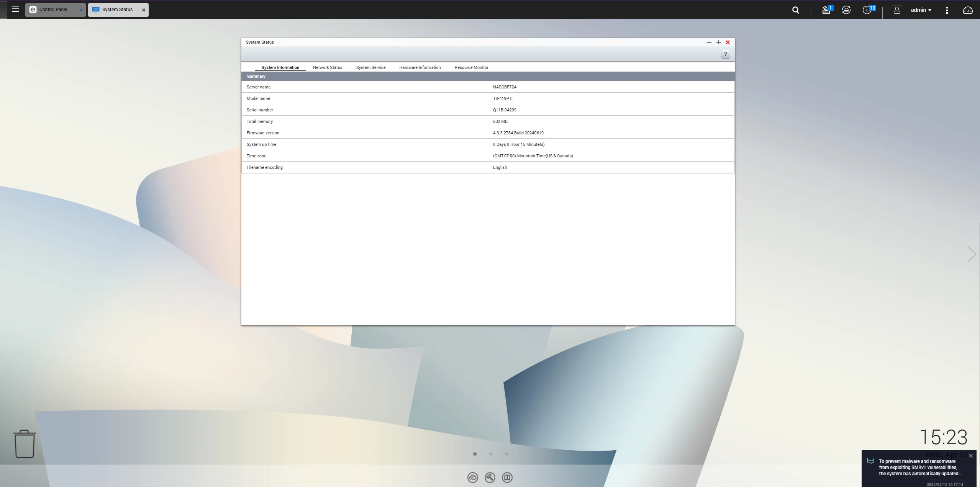This screenshot has width=980, height=487.
Task: Click the notification message bubble icon
Action: coord(870,461)
